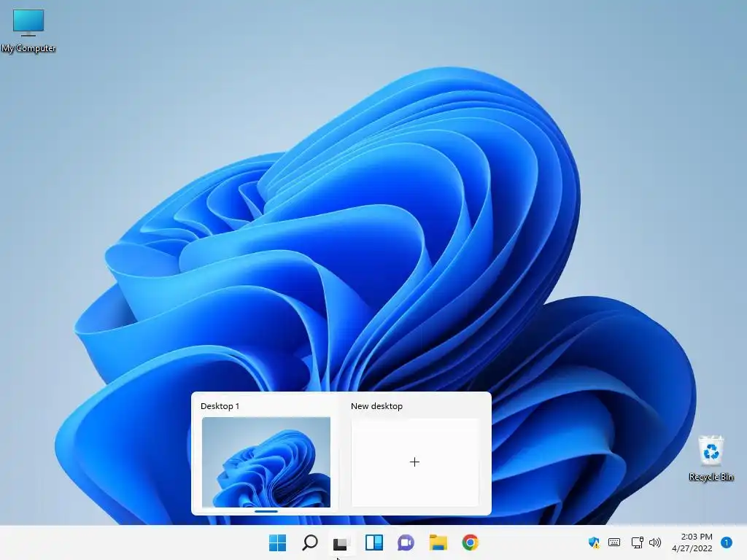The image size is (747, 560).
Task: Click the 4/27/2022 date text
Action: point(692,548)
